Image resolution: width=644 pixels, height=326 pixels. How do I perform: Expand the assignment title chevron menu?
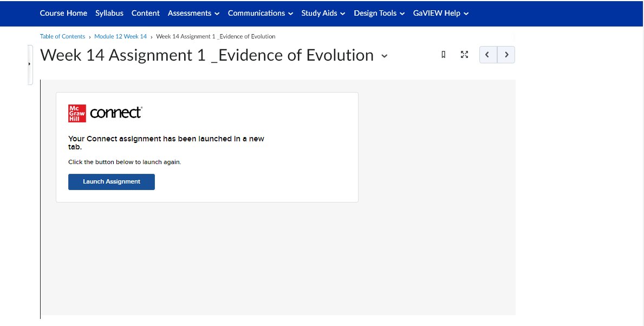[385, 56]
